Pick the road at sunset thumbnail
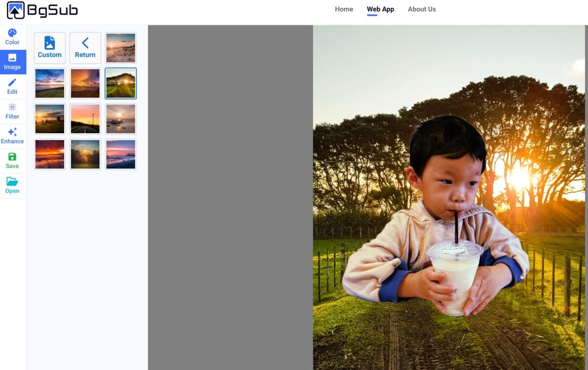 (x=85, y=119)
